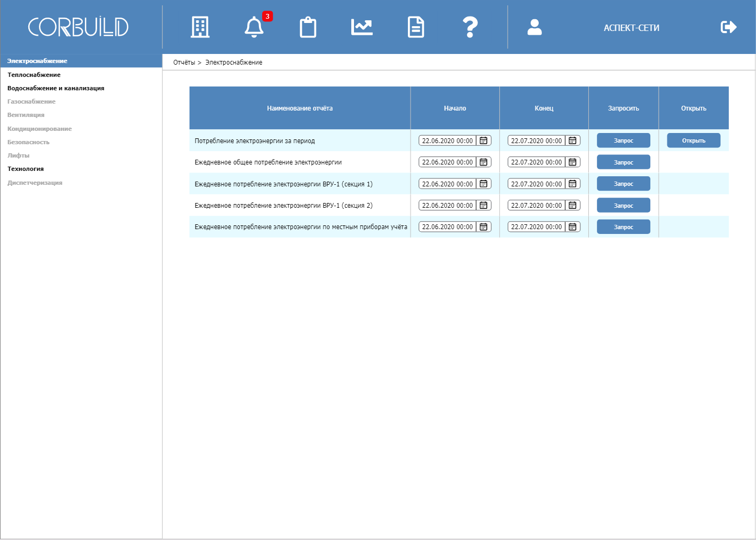Click Запрос for ВРУ-1 секция 2

[624, 205]
